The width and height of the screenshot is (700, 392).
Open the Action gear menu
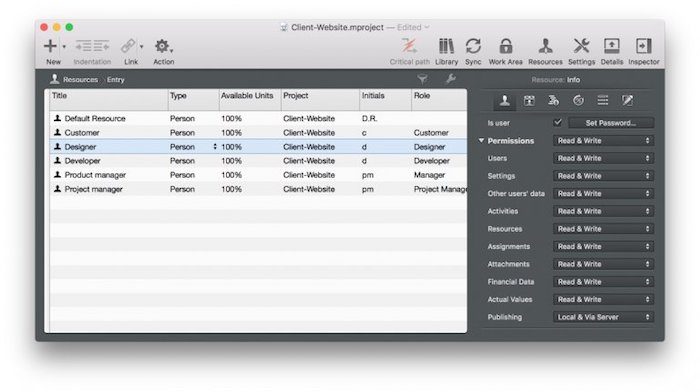[163, 46]
